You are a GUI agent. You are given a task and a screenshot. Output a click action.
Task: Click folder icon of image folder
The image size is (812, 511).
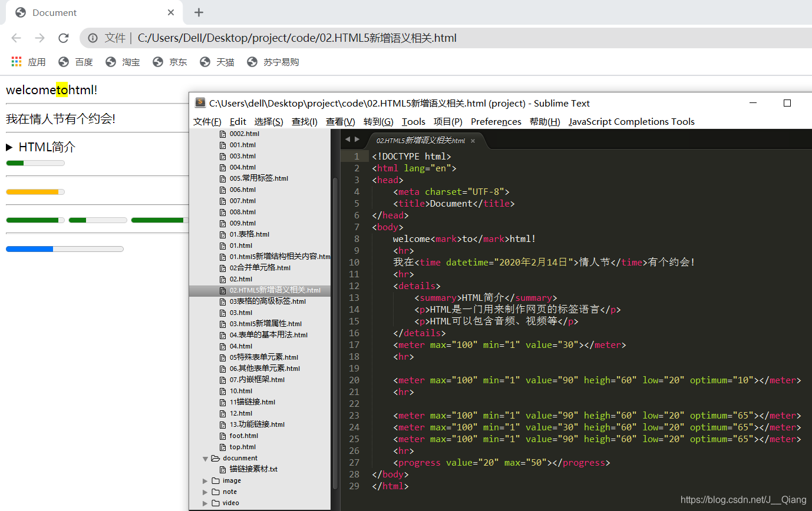pos(216,481)
